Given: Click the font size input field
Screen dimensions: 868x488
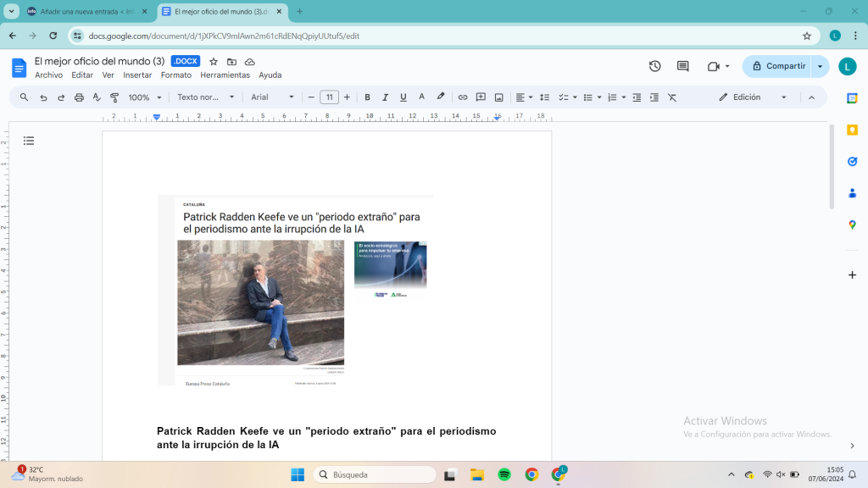Looking at the screenshot, I should click(329, 97).
